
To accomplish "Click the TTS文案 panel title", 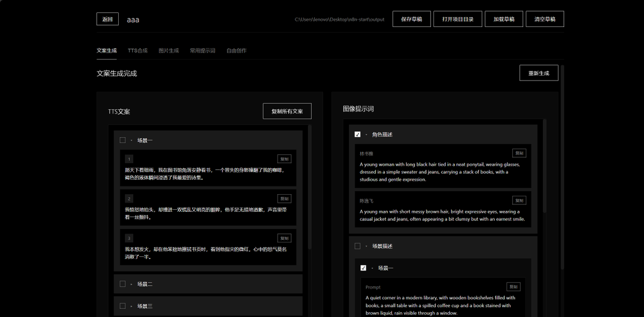I will 119,111.
